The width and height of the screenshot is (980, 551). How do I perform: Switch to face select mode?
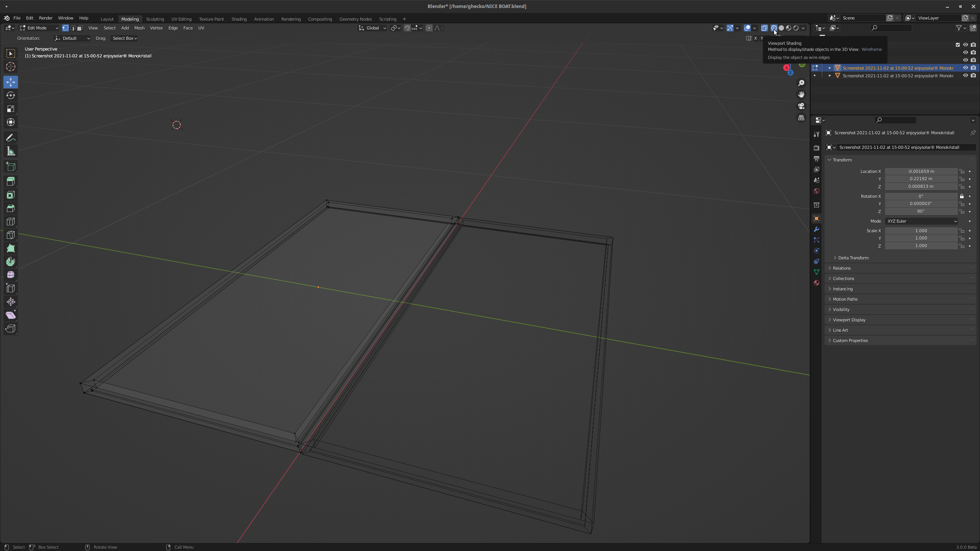[80, 28]
